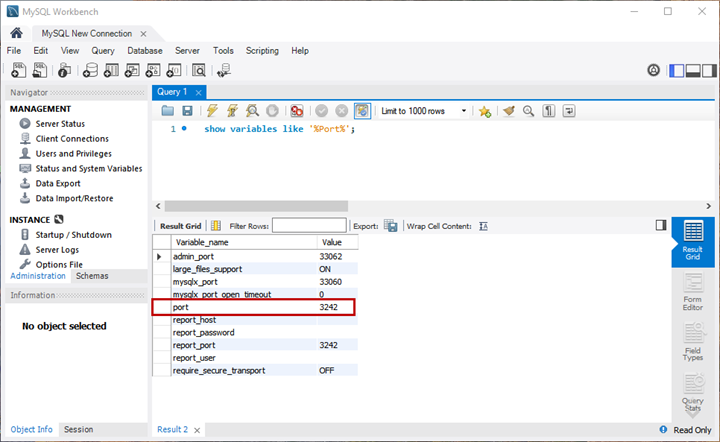Viewport: 720px width, 442px height.
Task: Open the Database menu
Action: (x=145, y=50)
